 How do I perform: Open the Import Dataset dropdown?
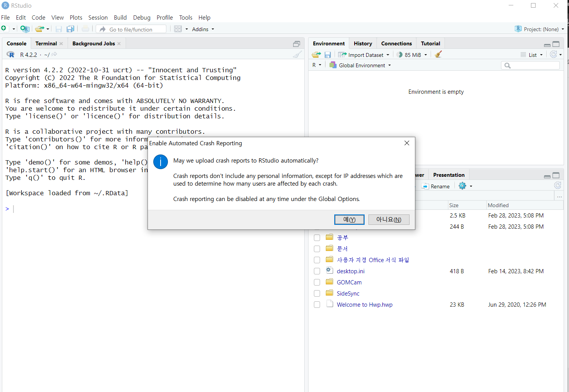(363, 55)
